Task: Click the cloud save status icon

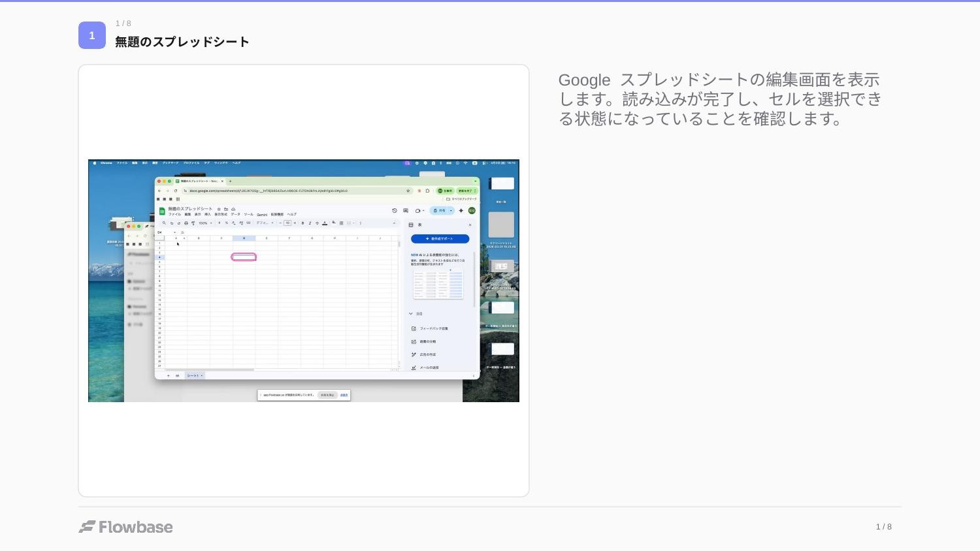Action: coord(233,209)
